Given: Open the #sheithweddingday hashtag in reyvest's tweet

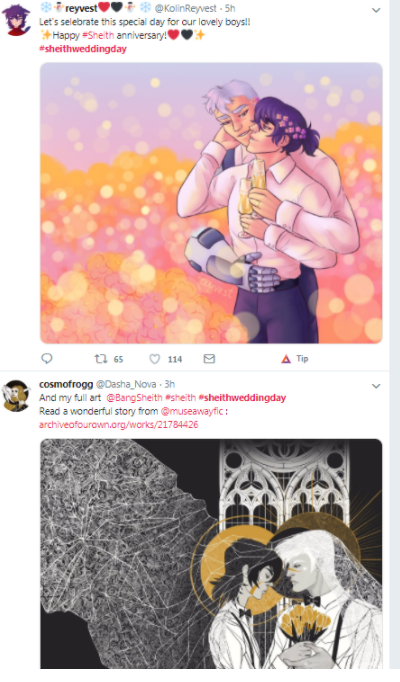Looking at the screenshot, I should (x=83, y=49).
